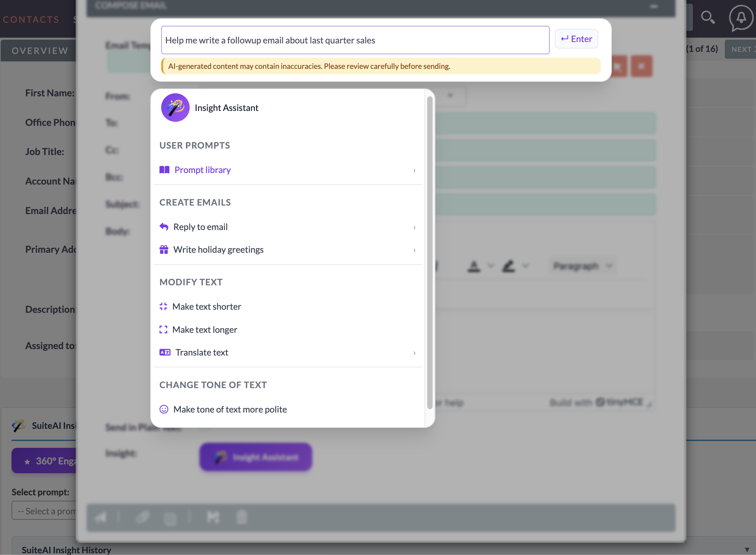Click the shrink icon beside Make text shorter
The height and width of the screenshot is (555, 756).
point(164,306)
